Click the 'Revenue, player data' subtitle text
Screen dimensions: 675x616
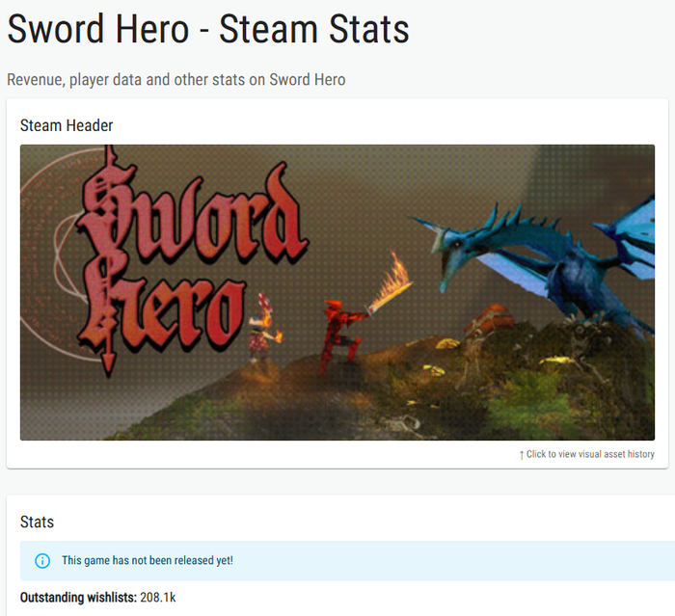point(176,80)
